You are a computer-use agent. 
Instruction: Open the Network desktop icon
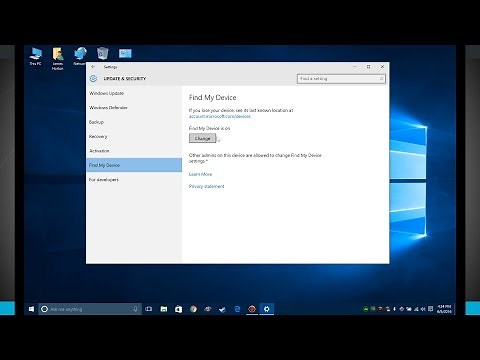tap(80, 56)
